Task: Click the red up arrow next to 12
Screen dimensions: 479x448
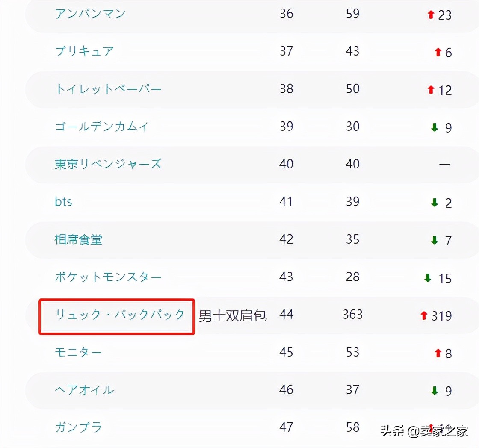Action: [x=431, y=90]
